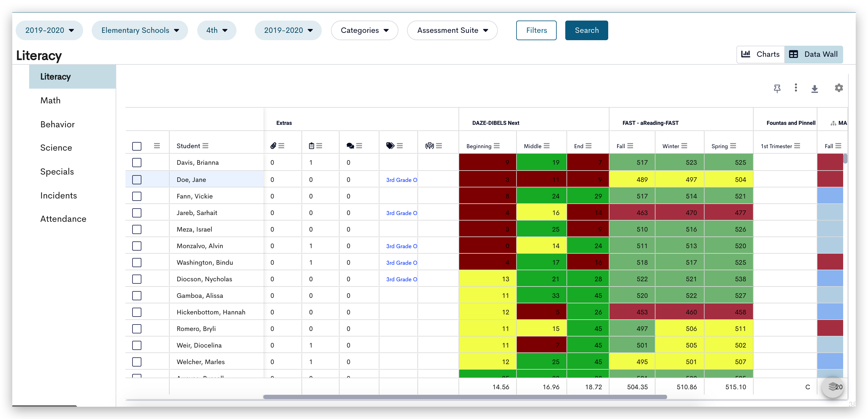
Task: Open the three-dot overflow menu above the table
Action: 796,88
